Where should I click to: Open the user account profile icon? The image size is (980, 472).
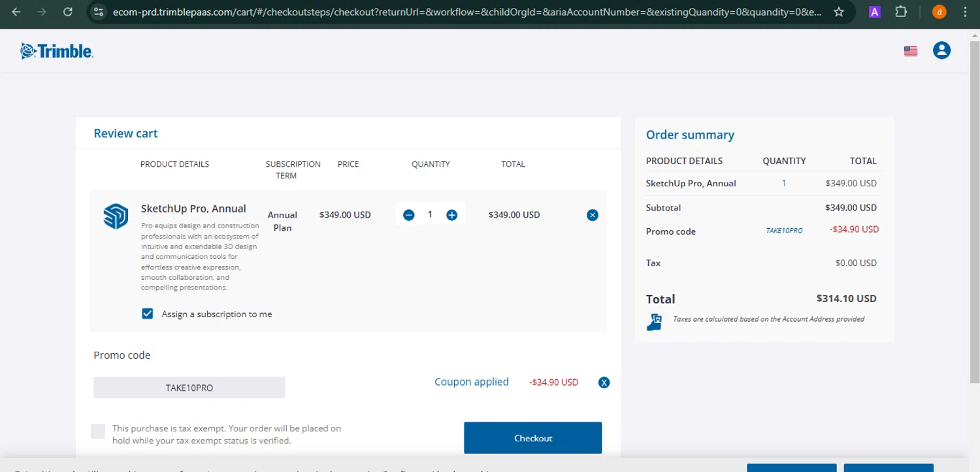pyautogui.click(x=941, y=50)
